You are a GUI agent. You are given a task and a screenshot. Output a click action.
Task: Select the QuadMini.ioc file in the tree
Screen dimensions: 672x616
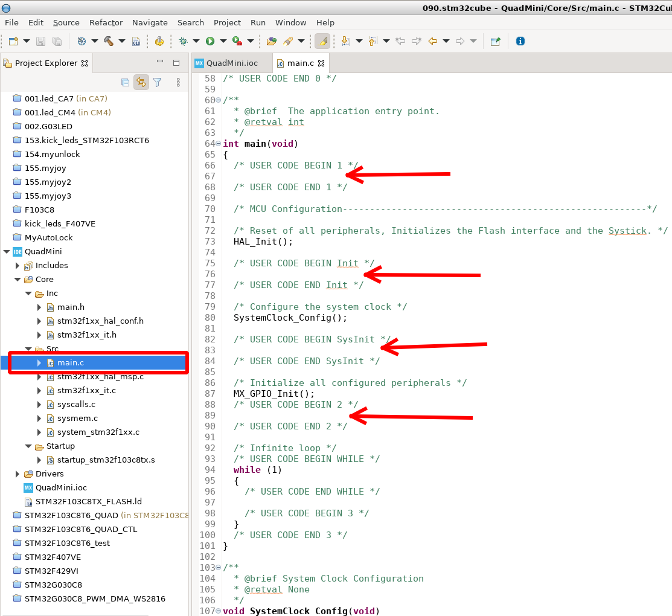pos(61,488)
